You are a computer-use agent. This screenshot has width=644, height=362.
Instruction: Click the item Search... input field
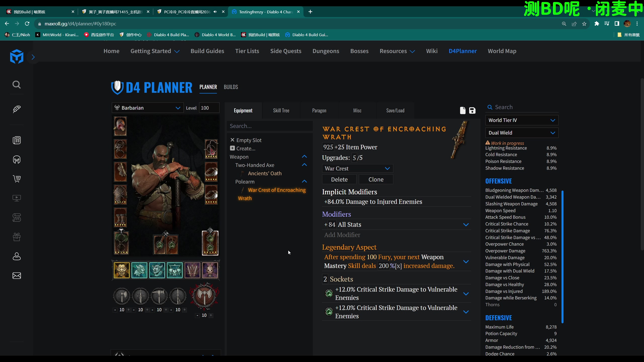pos(270,126)
